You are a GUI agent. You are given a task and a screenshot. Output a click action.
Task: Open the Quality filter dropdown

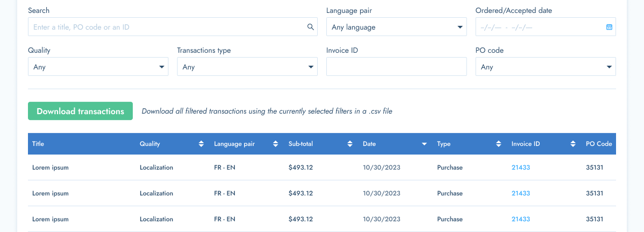tap(98, 67)
